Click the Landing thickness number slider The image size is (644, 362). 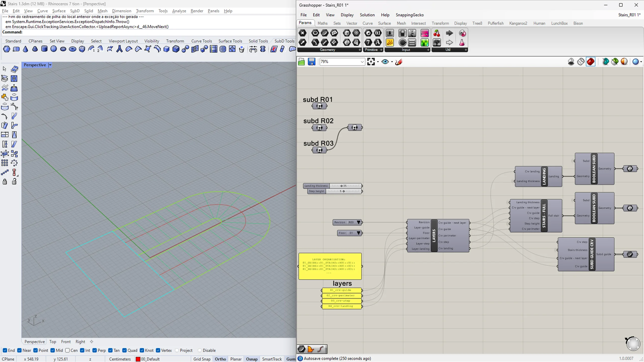(x=333, y=186)
